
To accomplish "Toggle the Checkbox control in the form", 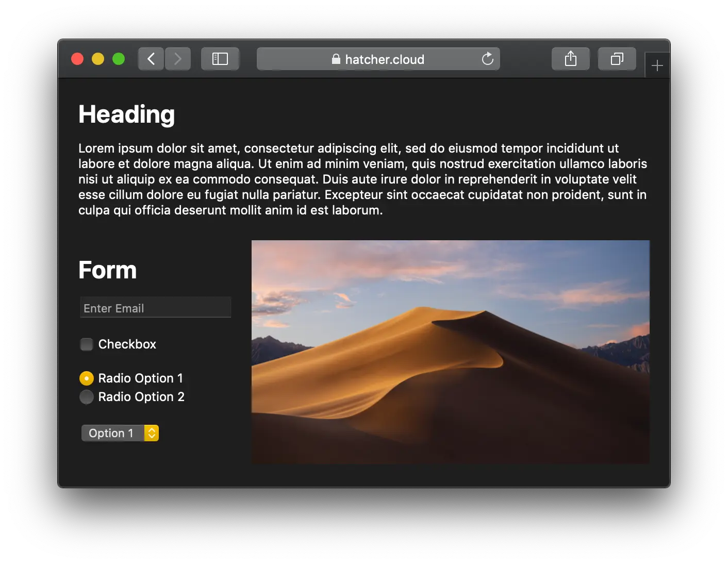I will coord(86,344).
